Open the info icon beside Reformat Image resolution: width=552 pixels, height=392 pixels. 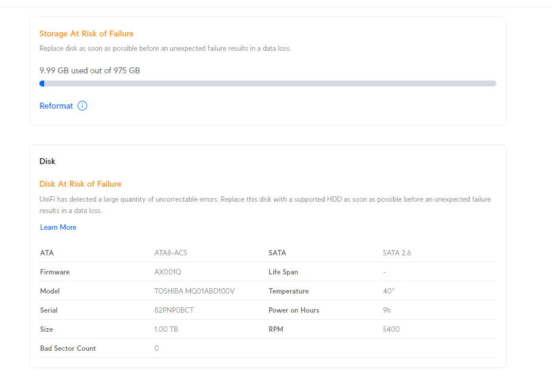[x=82, y=106]
